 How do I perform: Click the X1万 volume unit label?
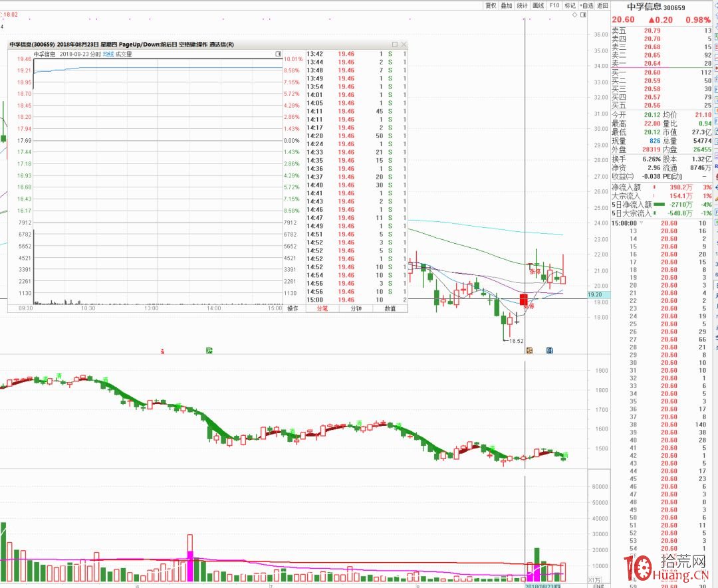(x=594, y=580)
